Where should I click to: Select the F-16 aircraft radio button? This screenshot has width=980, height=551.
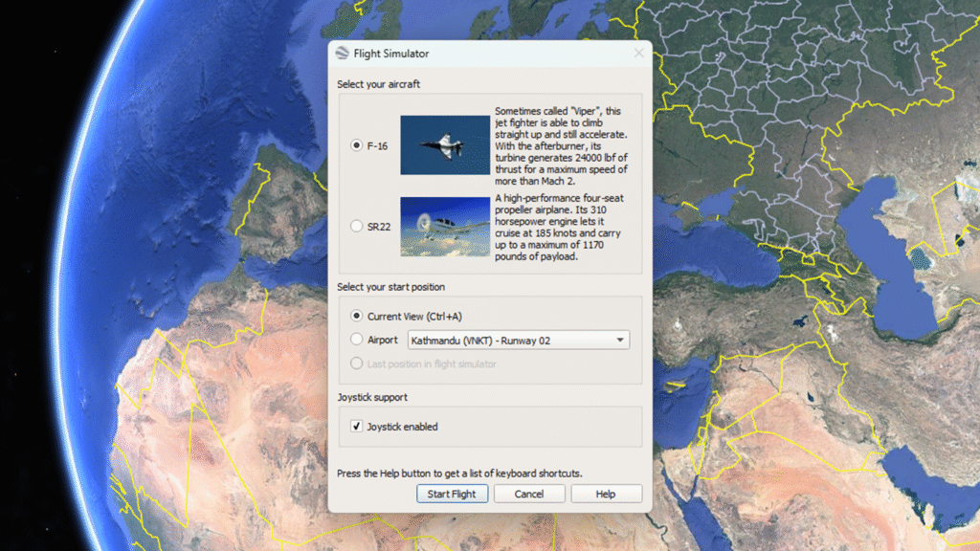(x=357, y=145)
